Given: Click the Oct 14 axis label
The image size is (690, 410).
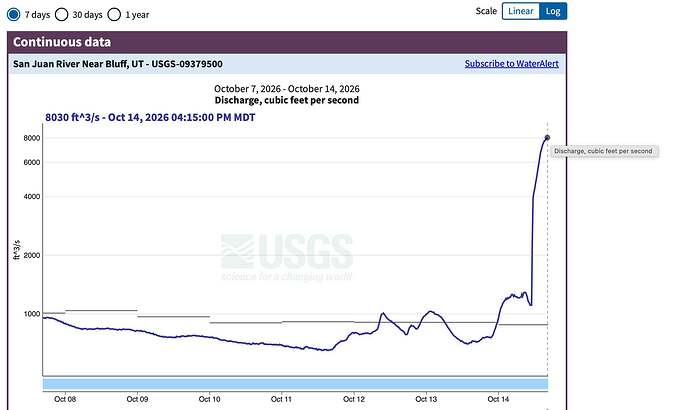Looking at the screenshot, I should click(x=499, y=399).
